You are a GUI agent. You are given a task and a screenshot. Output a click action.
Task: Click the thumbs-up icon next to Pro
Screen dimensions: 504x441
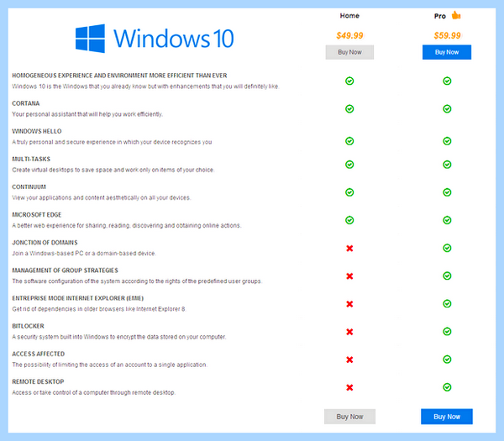click(x=456, y=15)
